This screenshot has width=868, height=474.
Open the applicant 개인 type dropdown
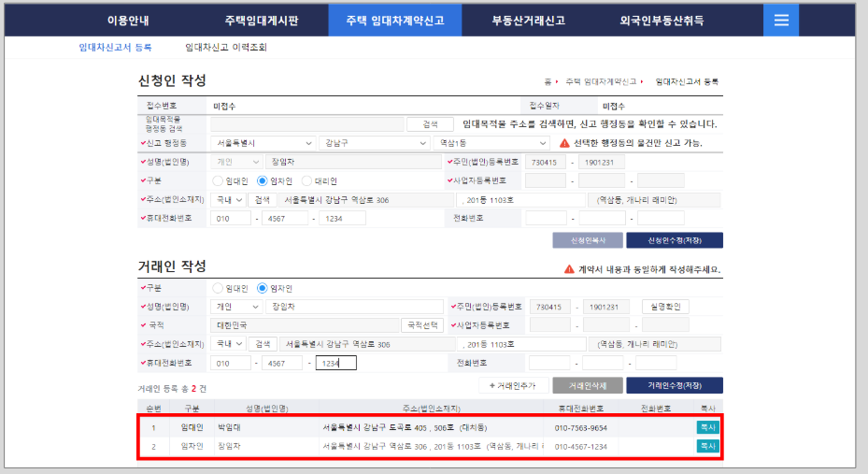tap(236, 163)
